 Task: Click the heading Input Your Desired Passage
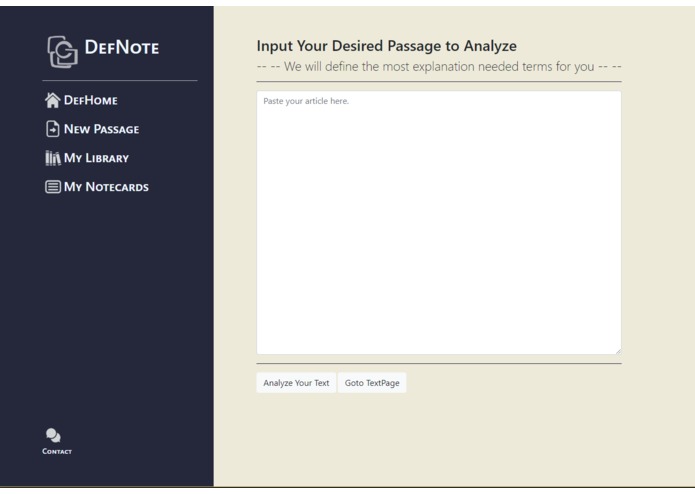pos(387,46)
